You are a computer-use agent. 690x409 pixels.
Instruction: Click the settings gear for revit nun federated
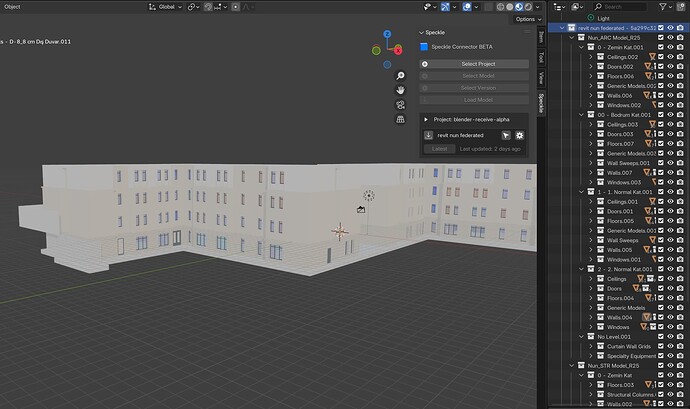(x=520, y=134)
